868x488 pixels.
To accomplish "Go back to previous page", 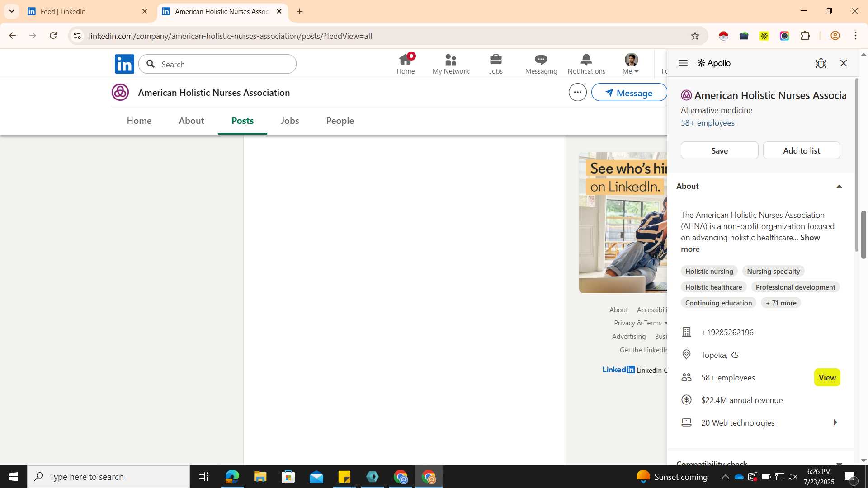I will pos(12,36).
